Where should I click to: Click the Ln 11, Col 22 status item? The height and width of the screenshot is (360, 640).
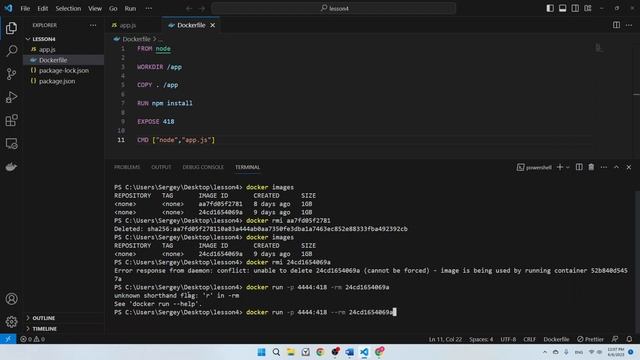[x=445, y=339]
